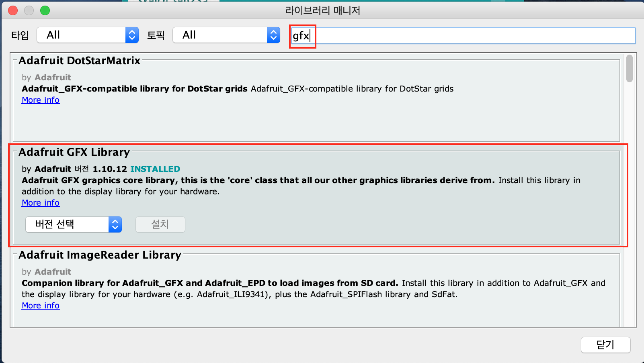
Task: Click the version number 1.10.12
Action: click(x=110, y=169)
